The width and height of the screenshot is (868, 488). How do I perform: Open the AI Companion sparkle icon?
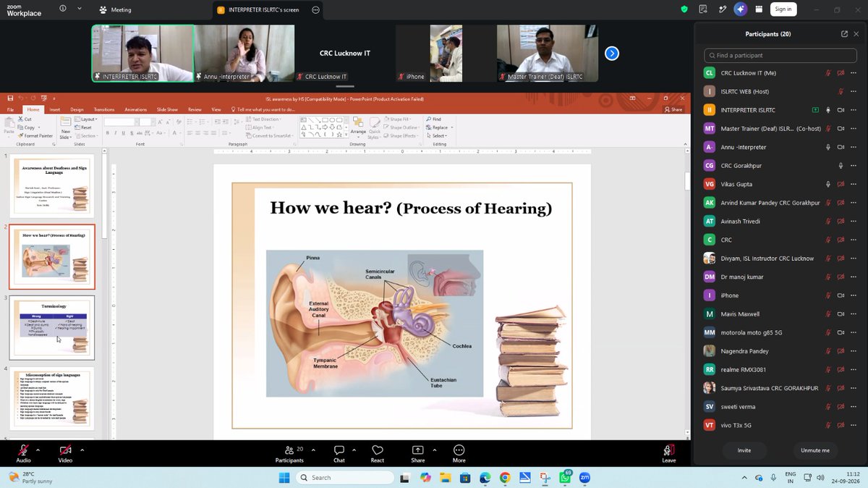pos(740,9)
